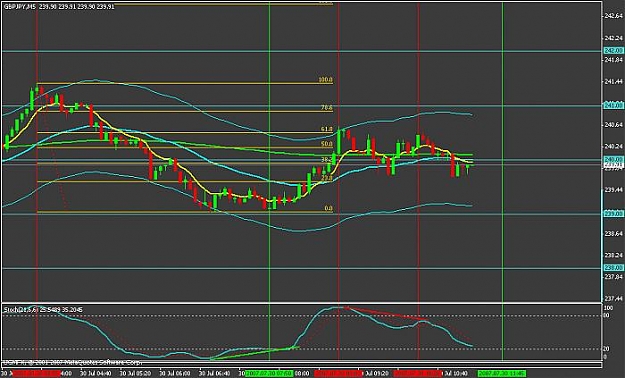Click the 240.00 highlighted price label
Image resolution: width=625 pixels, height=378 pixels.
pyautogui.click(x=613, y=159)
